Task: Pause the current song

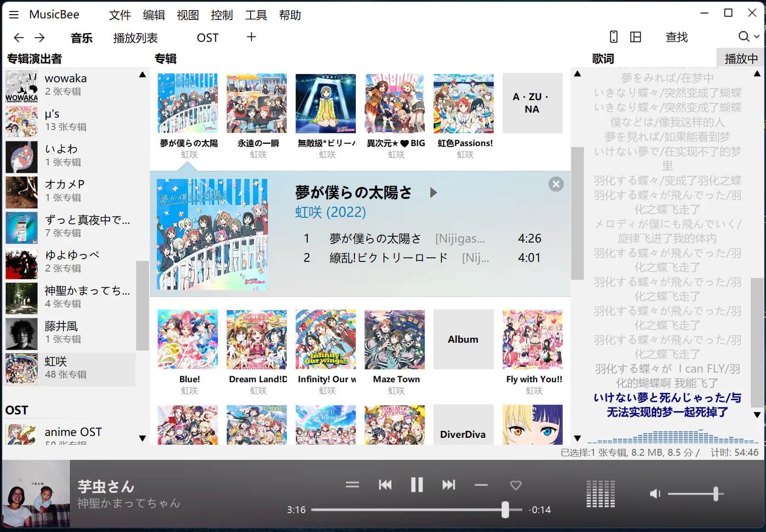Action: click(417, 485)
